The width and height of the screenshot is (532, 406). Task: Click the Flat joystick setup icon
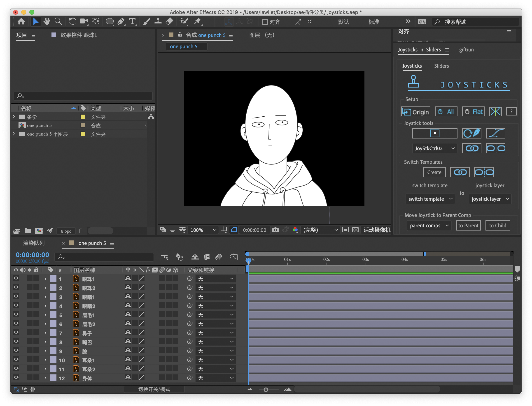point(473,112)
